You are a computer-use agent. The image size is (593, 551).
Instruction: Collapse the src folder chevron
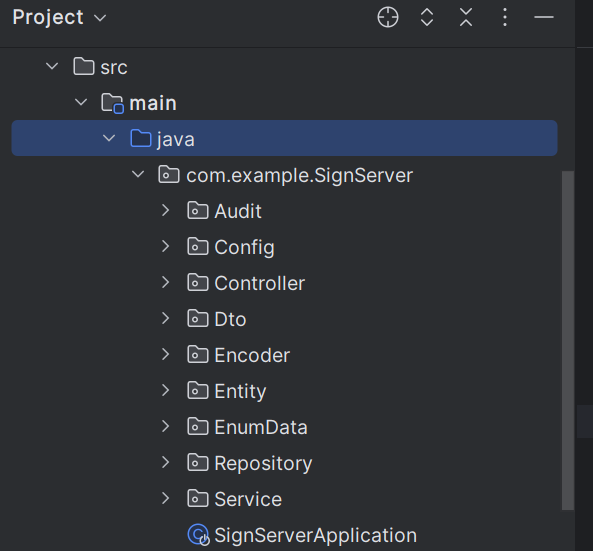click(x=52, y=67)
